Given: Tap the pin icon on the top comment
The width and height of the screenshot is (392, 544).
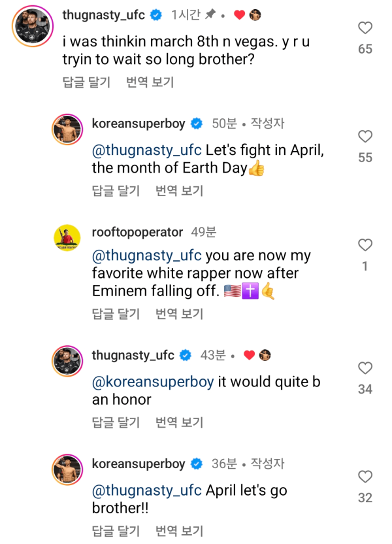Looking at the screenshot, I should click(x=210, y=14).
